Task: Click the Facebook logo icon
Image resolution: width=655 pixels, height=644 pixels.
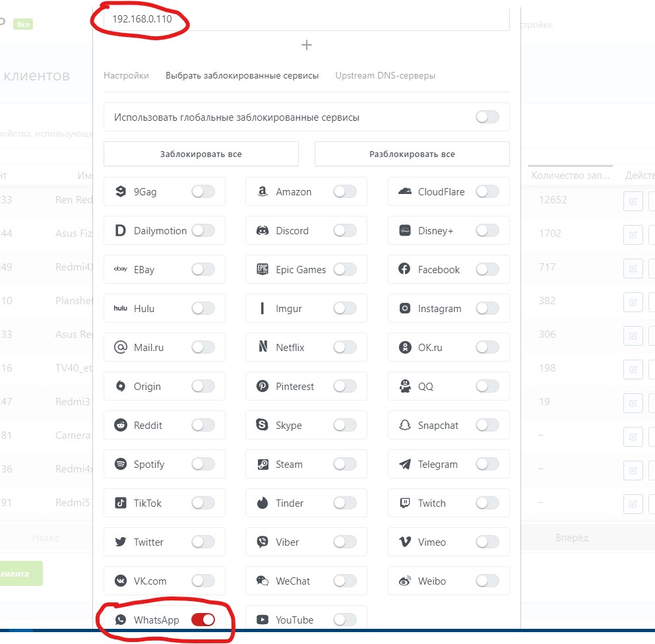Action: click(x=404, y=269)
